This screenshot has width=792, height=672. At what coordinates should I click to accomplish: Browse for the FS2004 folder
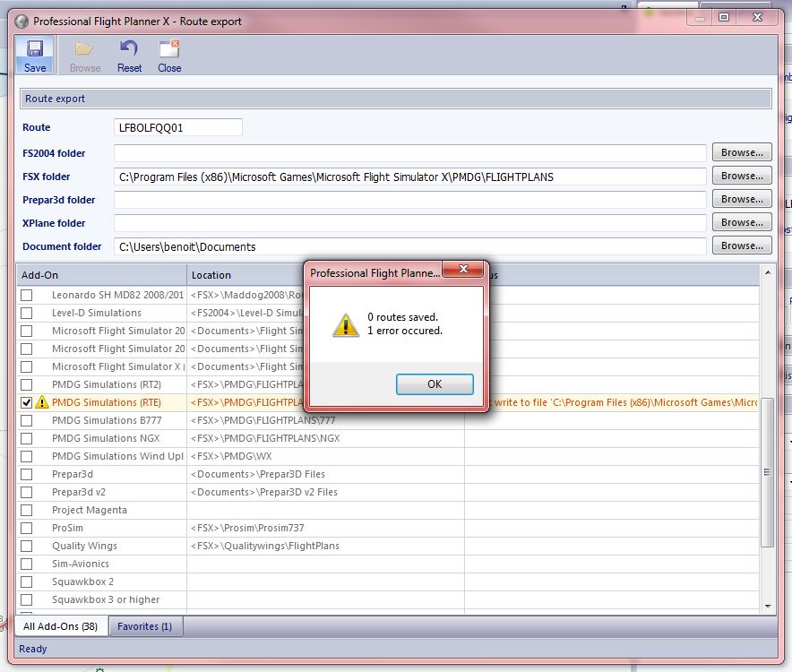coord(742,152)
